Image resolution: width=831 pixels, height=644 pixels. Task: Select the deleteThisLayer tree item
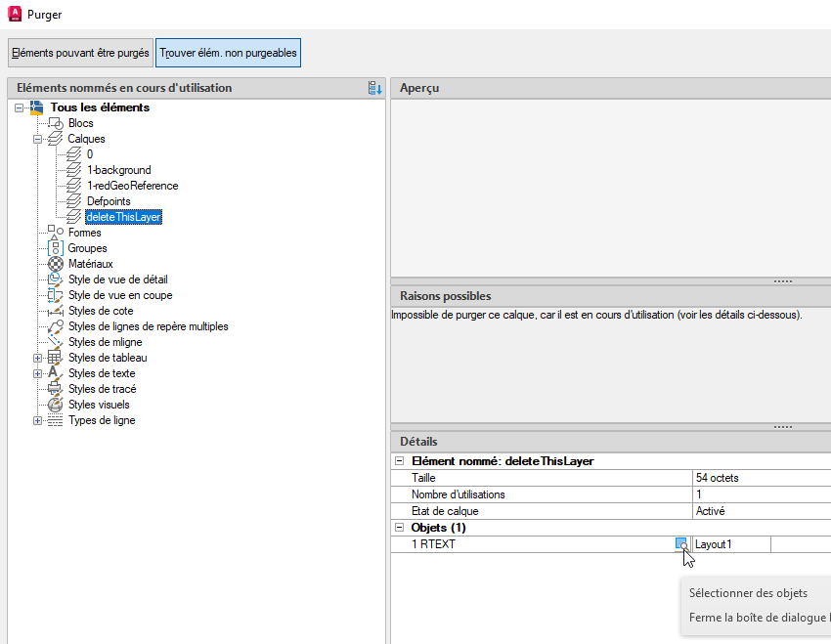[x=123, y=217]
